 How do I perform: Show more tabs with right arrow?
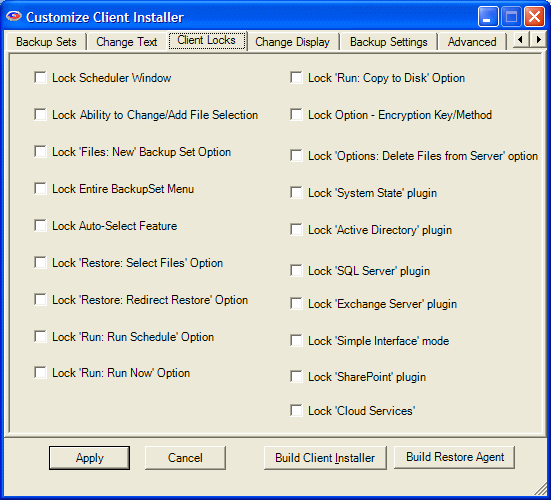[538, 40]
